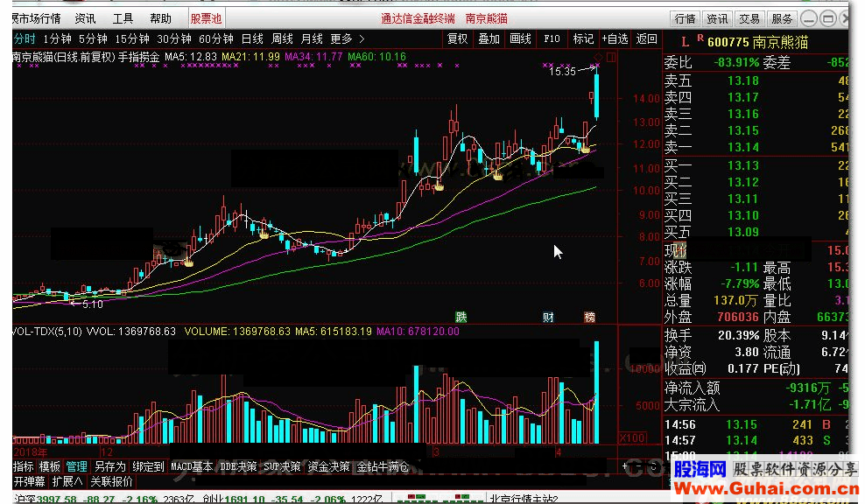Image resolution: width=865 pixels, height=504 pixels.
Task: Add stock via +自选 button
Action: point(615,39)
